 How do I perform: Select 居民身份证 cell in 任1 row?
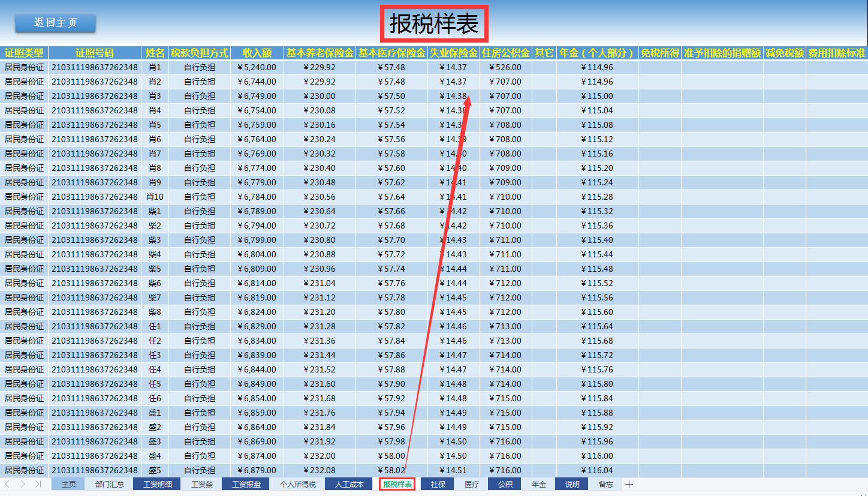pos(25,326)
